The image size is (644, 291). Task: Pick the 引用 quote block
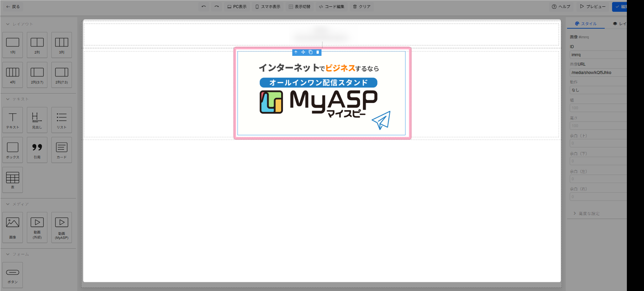pyautogui.click(x=37, y=150)
